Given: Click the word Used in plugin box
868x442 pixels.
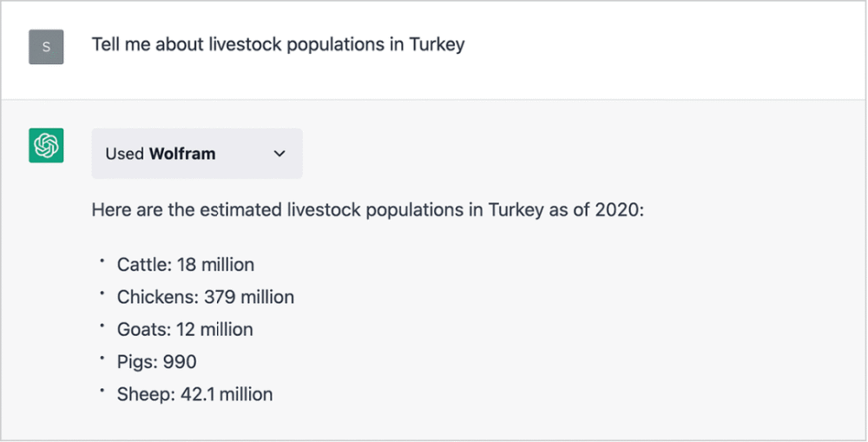Looking at the screenshot, I should (124, 154).
